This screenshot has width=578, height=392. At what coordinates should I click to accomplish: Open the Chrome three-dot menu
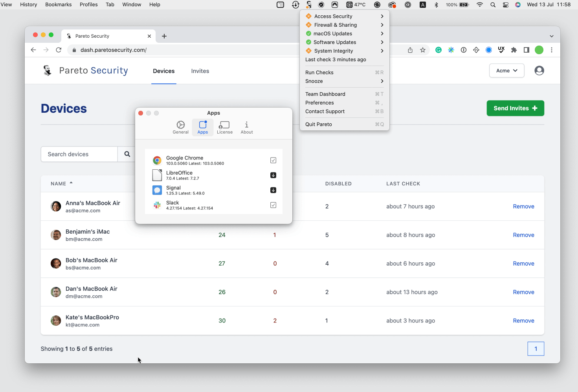coord(552,50)
